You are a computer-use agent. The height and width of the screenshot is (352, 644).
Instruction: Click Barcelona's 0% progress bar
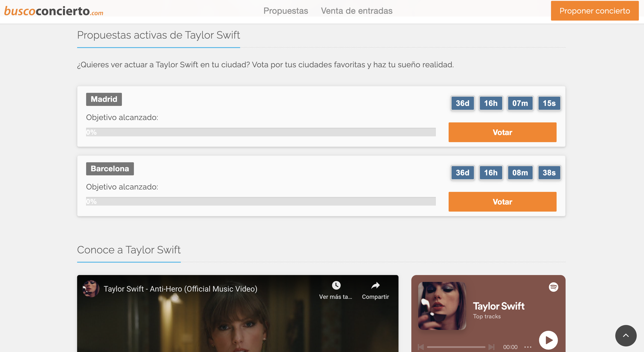click(261, 201)
